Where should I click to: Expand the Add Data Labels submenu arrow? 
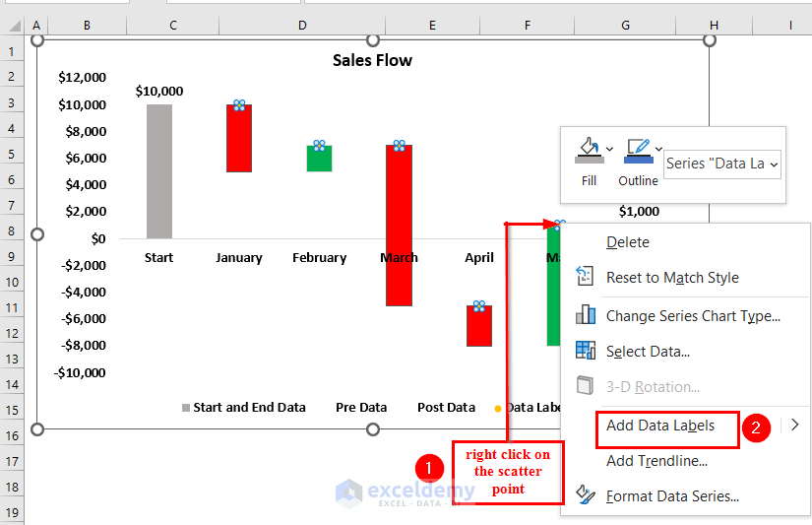pyautogui.click(x=795, y=425)
